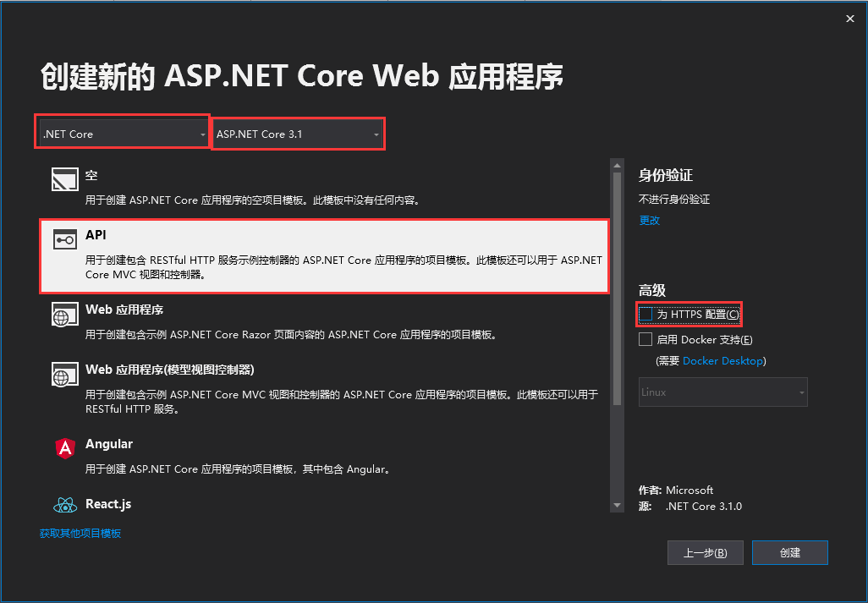
Task: Enable the 为 HTTPS 配置 checkbox
Action: pyautogui.click(x=645, y=314)
